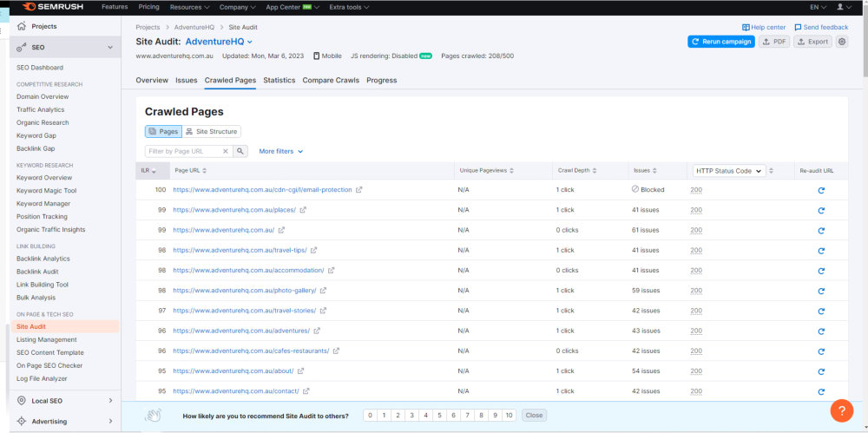Open Pricing in top menu

pos(148,7)
